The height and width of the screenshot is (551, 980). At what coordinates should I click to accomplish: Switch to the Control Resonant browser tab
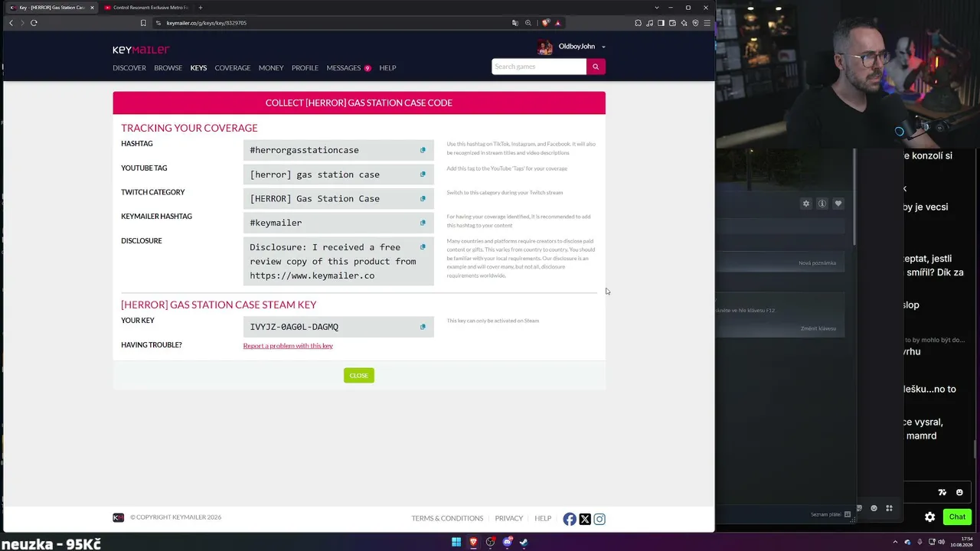pyautogui.click(x=145, y=8)
